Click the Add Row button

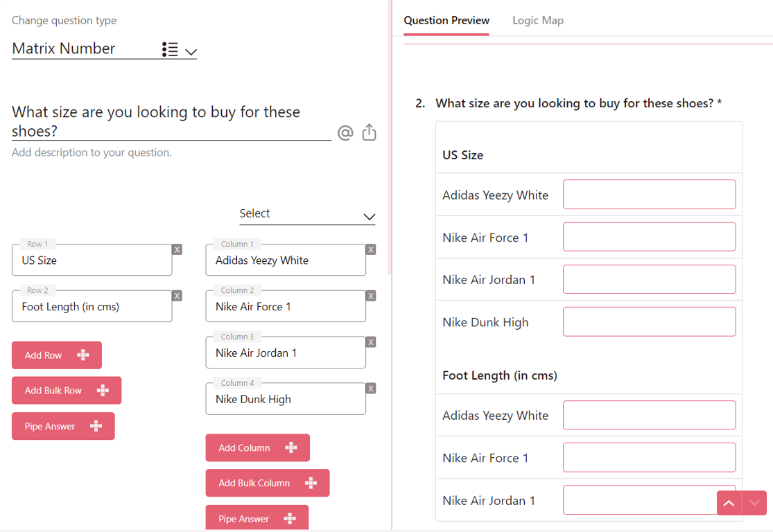(57, 355)
